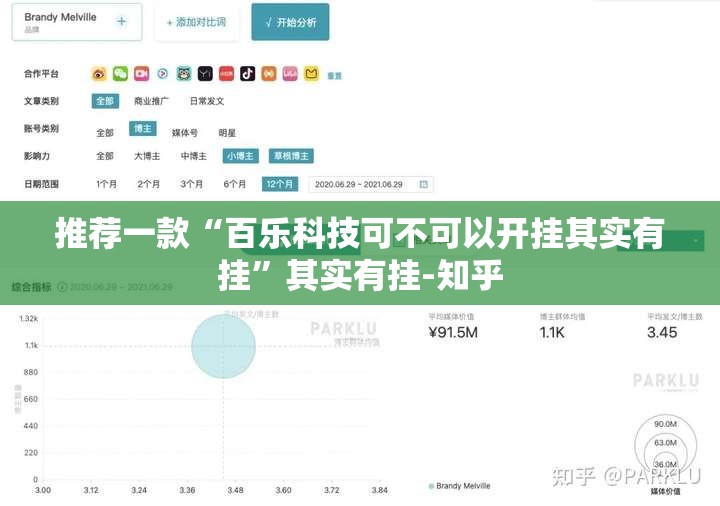Click the owl-face platform icon
The width and height of the screenshot is (720, 506).
184,74
